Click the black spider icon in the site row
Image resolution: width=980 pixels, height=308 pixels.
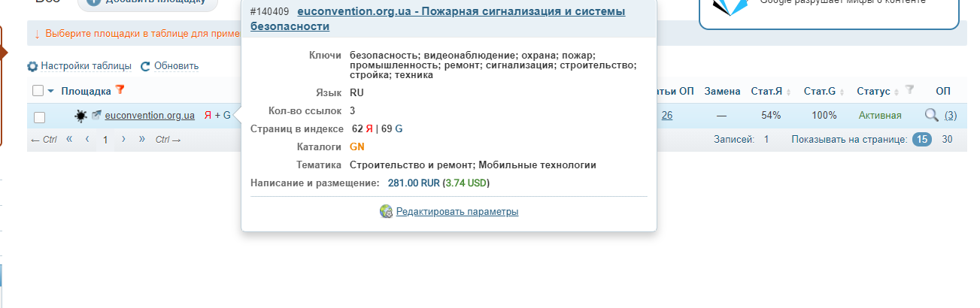coord(81,116)
